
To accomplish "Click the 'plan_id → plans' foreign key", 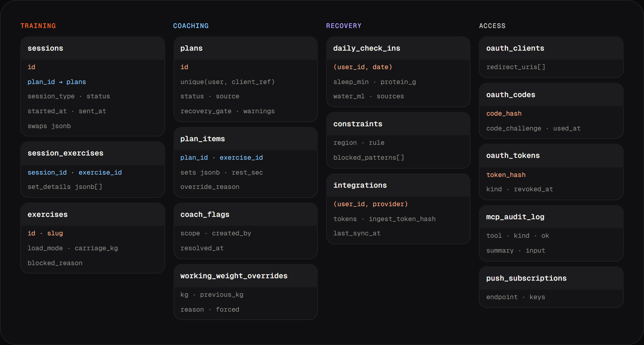I will (57, 82).
